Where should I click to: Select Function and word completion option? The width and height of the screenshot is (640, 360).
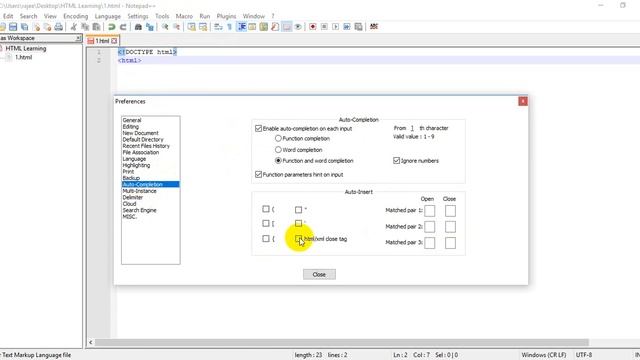[278, 161]
